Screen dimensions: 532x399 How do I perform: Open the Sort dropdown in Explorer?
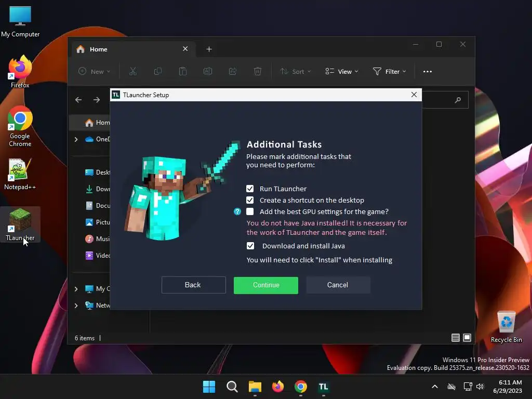295,72
